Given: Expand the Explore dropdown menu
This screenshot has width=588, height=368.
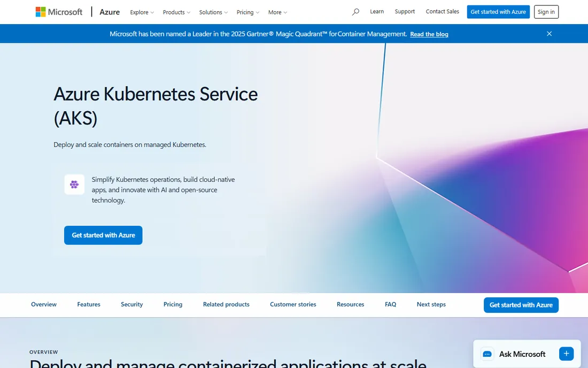Looking at the screenshot, I should tap(142, 12).
